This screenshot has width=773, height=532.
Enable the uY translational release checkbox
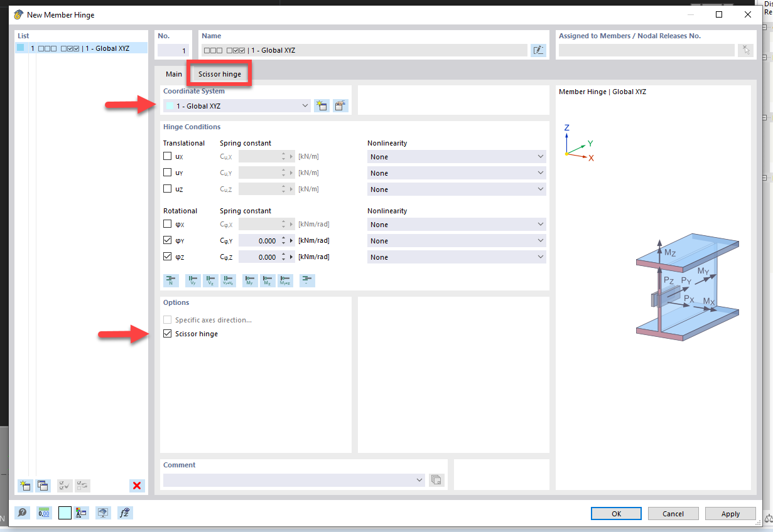tap(167, 173)
